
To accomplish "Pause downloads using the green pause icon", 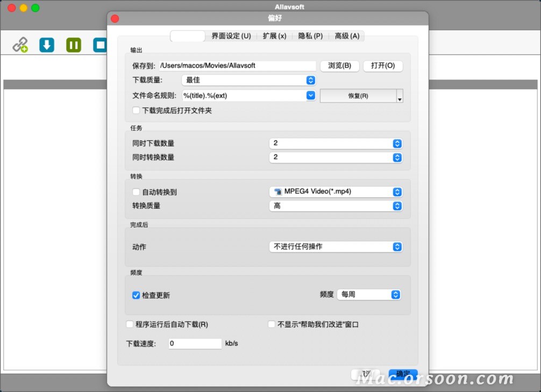I will click(73, 45).
